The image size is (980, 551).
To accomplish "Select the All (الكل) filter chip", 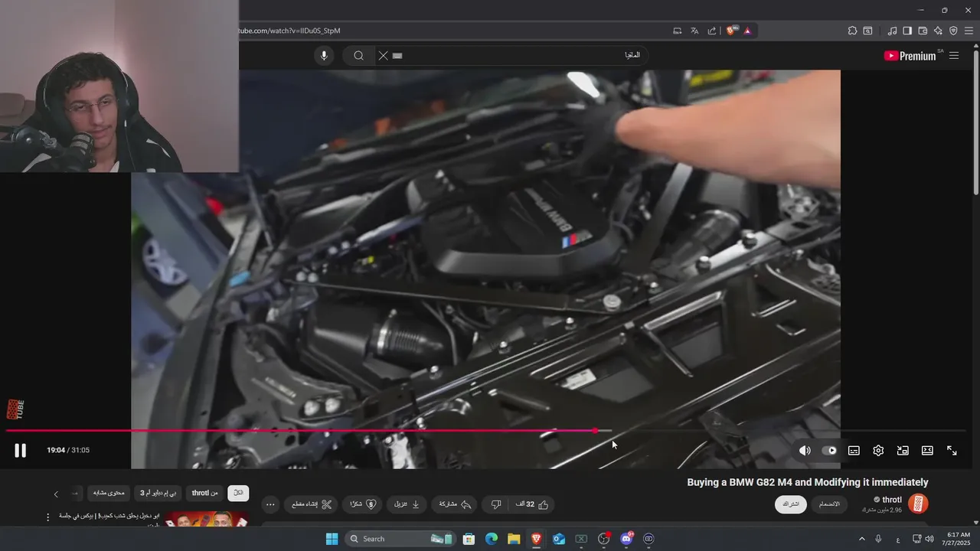I will pos(238,494).
